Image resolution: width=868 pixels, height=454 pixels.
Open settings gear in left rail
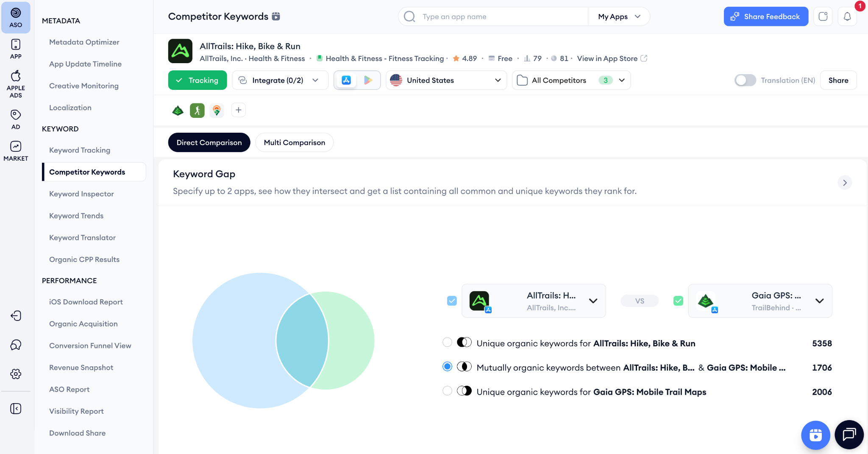click(16, 374)
